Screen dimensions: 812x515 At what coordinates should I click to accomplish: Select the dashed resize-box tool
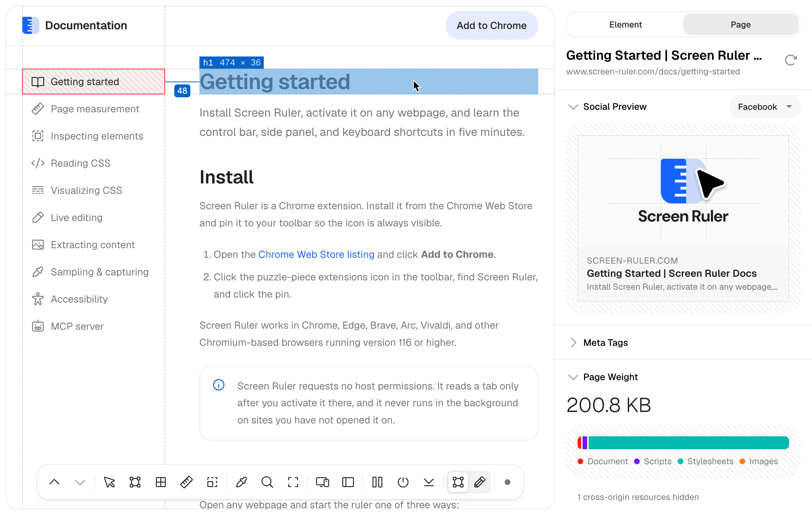click(x=212, y=482)
